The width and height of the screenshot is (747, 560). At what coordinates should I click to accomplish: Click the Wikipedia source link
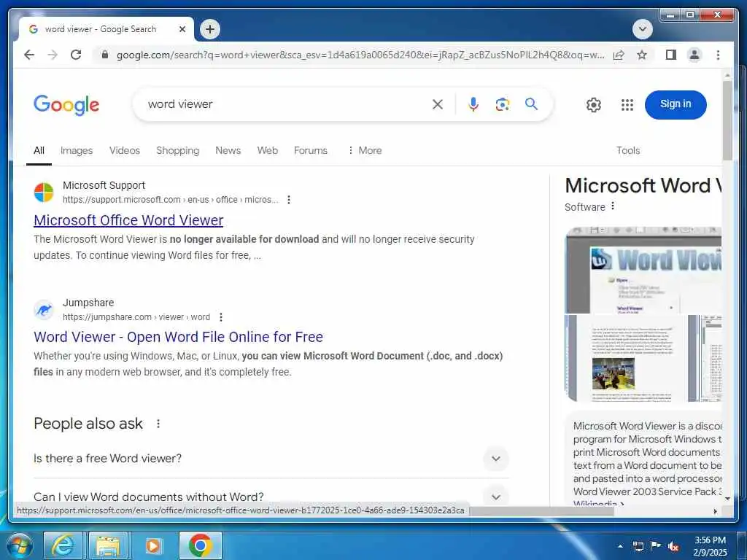click(x=599, y=503)
